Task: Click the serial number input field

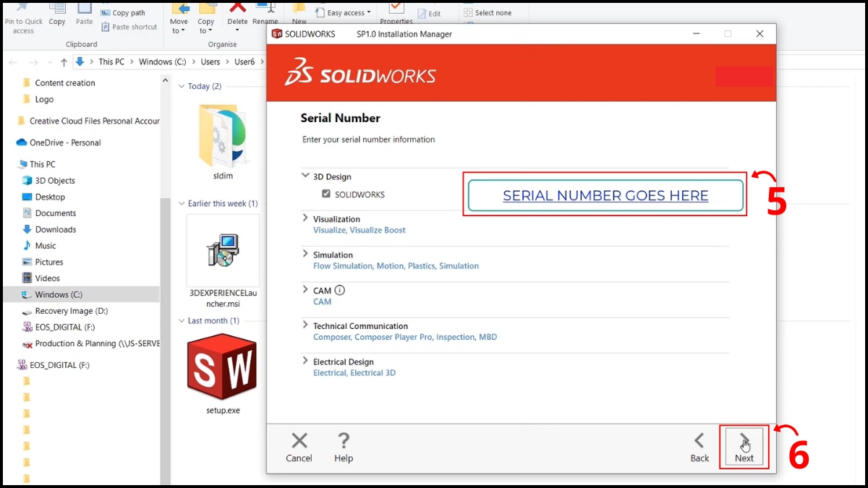Action: pos(605,195)
